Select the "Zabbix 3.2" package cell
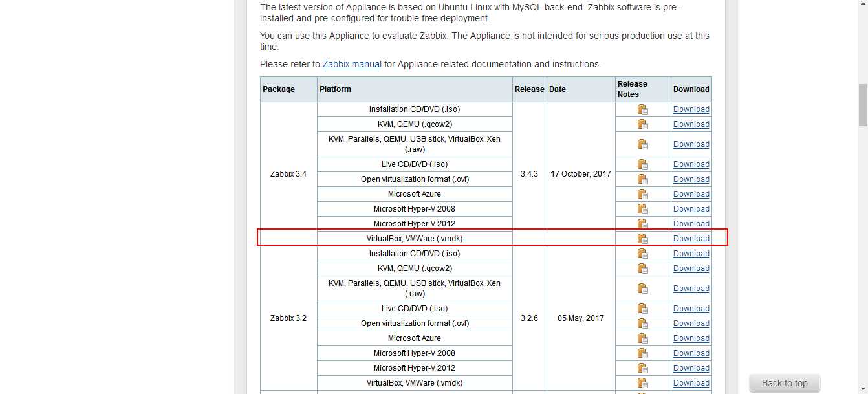Viewport: 868px width, 394px height. tap(288, 318)
